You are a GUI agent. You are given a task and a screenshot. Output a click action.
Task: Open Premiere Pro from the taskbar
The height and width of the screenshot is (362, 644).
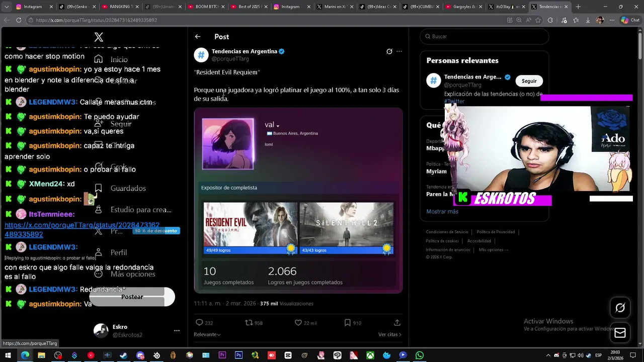(x=222, y=355)
